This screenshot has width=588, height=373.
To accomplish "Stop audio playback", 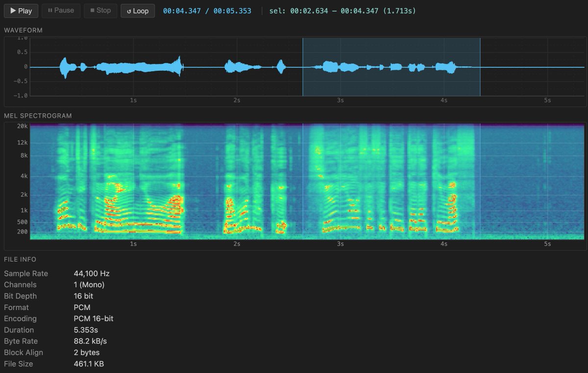I will tap(100, 10).
